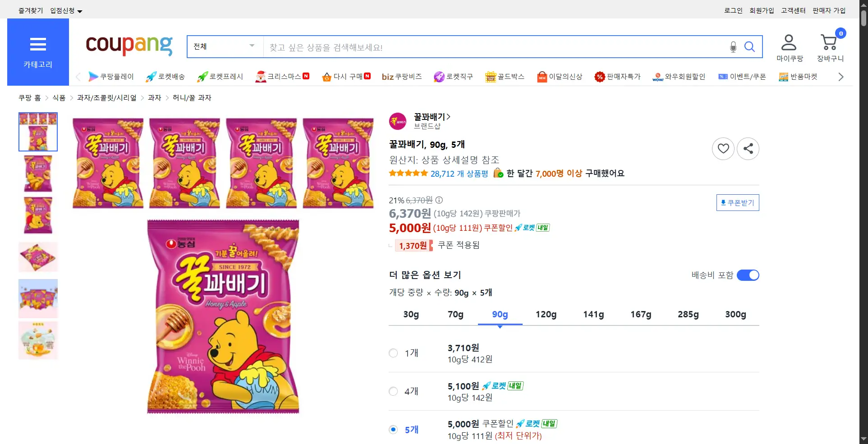The image size is (868, 444).
Task: Open the hamburger category menu
Action: [x=38, y=45]
